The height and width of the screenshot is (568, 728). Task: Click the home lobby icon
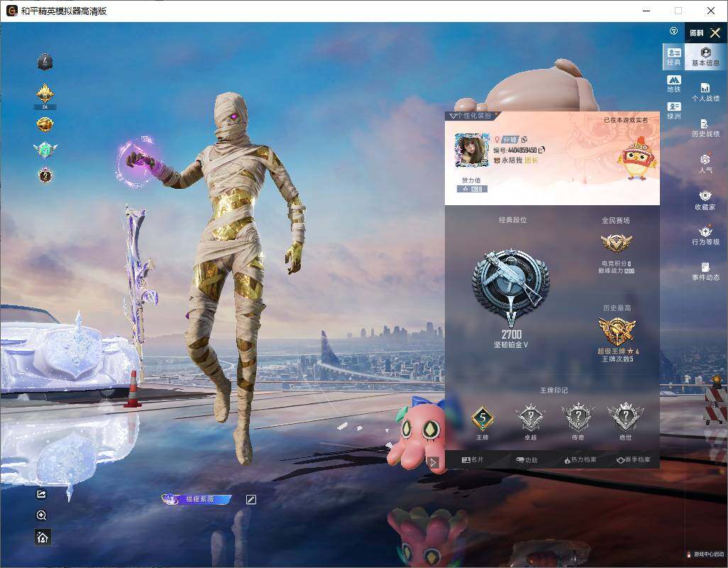coord(43,537)
